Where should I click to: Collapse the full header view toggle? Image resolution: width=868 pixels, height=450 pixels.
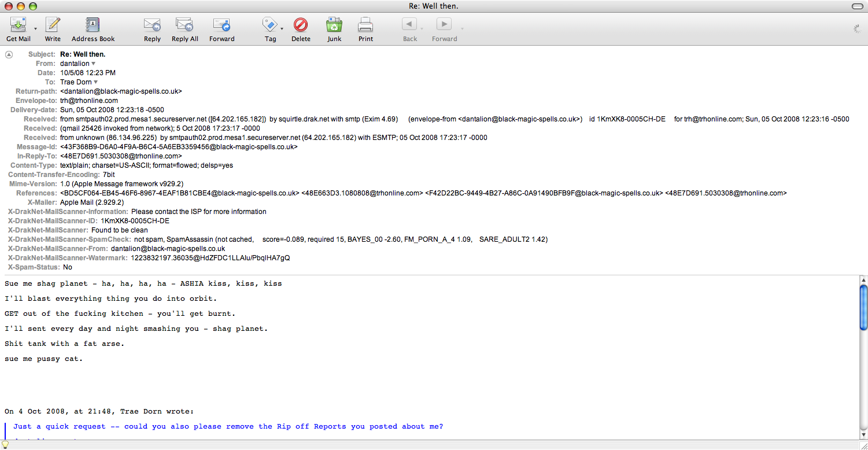pyautogui.click(x=9, y=54)
